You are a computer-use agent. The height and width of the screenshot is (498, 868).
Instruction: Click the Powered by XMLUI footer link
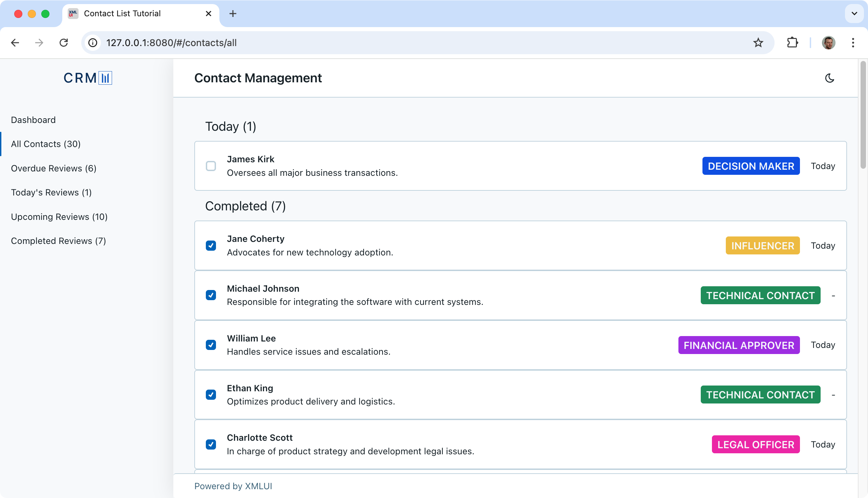tap(233, 486)
